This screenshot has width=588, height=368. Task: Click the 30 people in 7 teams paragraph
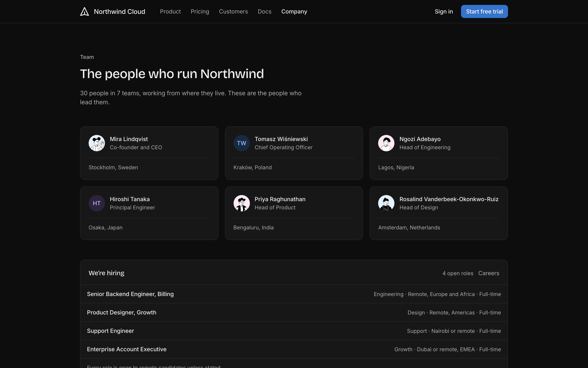click(x=191, y=98)
